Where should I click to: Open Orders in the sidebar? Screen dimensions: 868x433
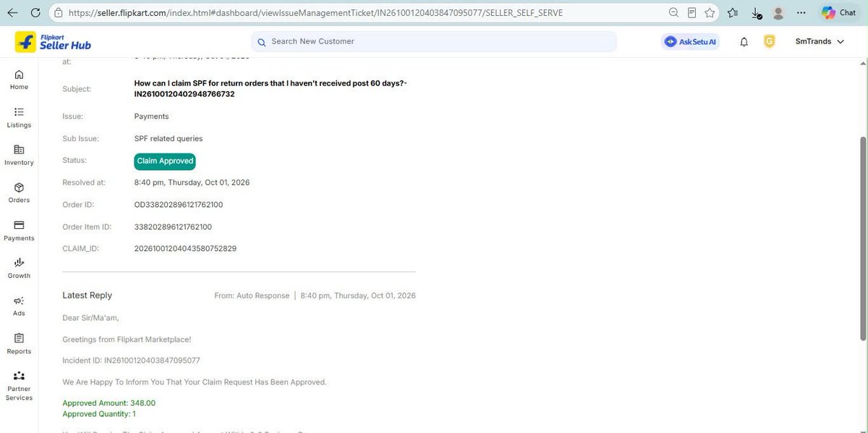[19, 193]
